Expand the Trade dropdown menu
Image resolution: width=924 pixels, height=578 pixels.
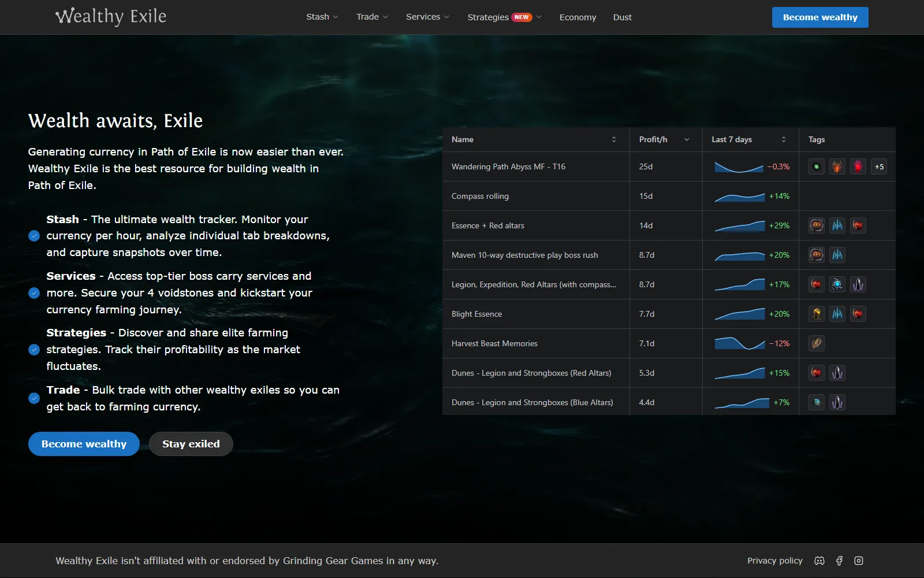(372, 17)
